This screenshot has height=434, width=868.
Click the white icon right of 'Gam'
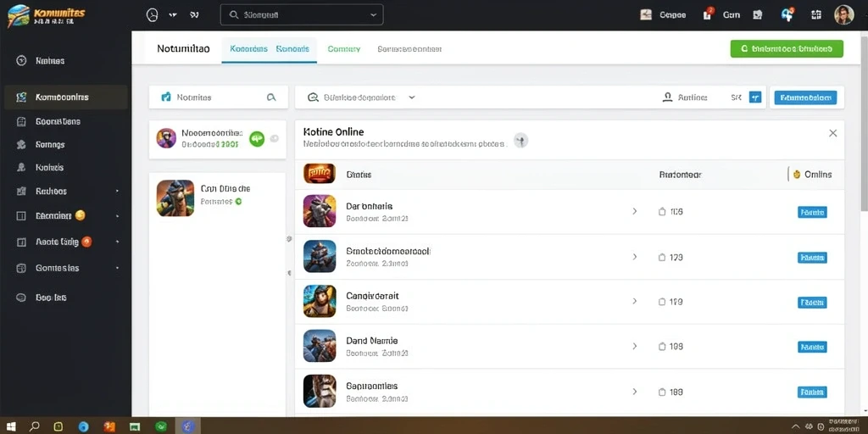[758, 15]
